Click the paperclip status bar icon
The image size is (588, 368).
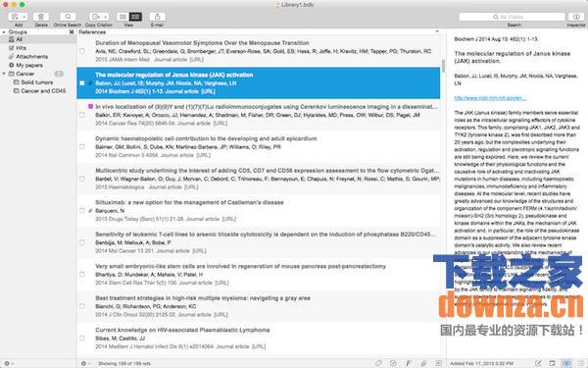[x=423, y=363]
